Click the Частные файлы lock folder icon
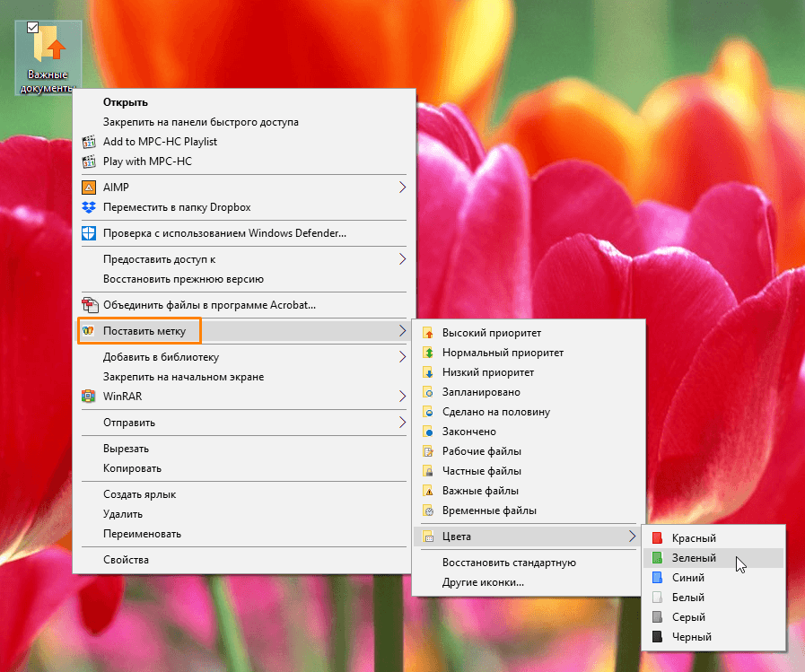805x672 pixels. coord(428,471)
